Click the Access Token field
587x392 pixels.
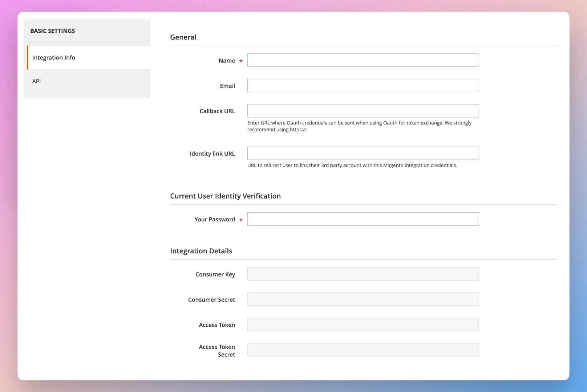363,324
